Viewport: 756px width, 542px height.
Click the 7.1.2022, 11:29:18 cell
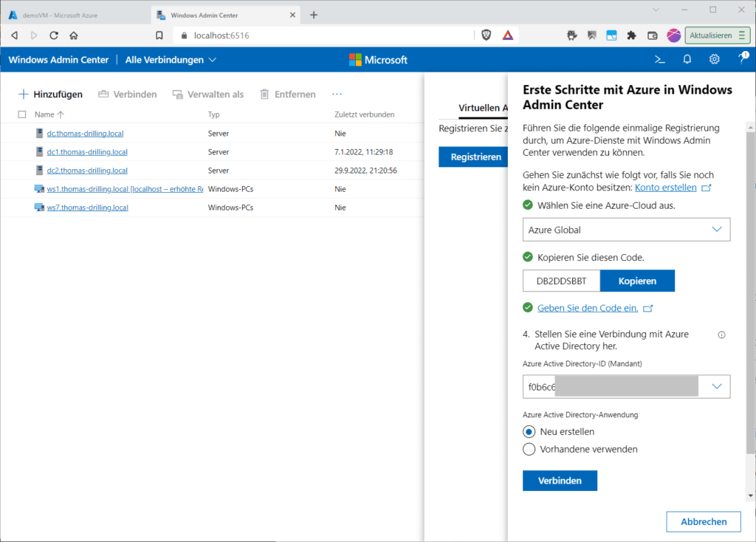pos(363,152)
